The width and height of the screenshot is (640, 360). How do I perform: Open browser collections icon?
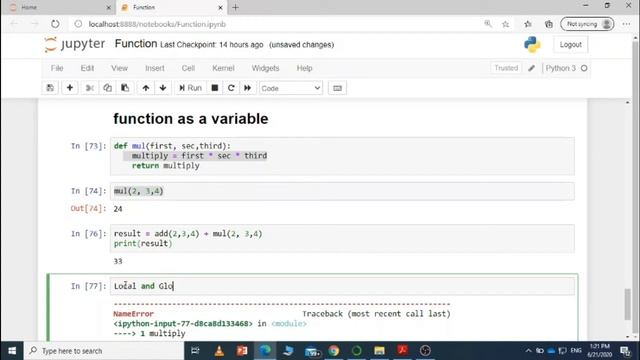coord(549,24)
